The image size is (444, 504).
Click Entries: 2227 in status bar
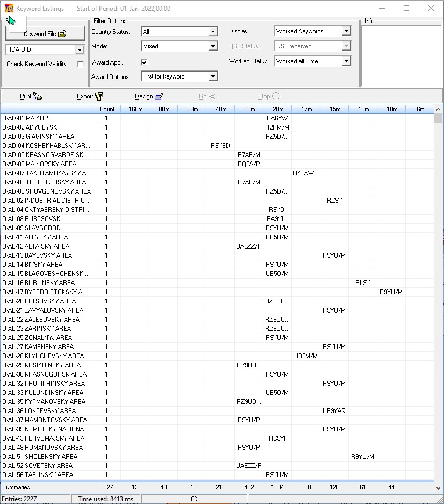click(19, 499)
